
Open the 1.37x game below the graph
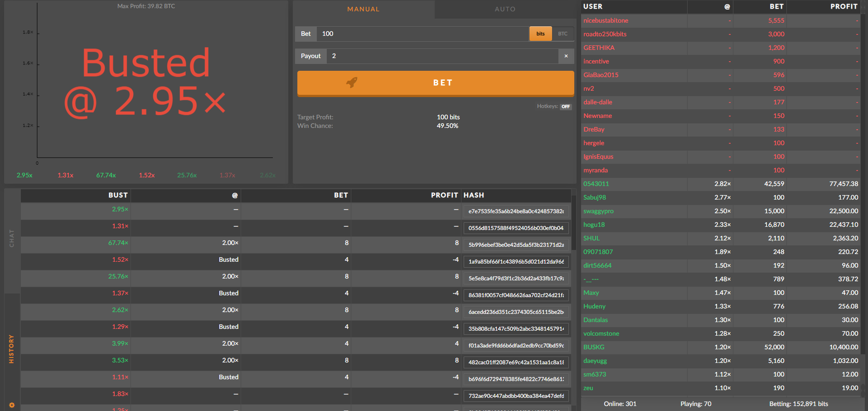(228, 175)
